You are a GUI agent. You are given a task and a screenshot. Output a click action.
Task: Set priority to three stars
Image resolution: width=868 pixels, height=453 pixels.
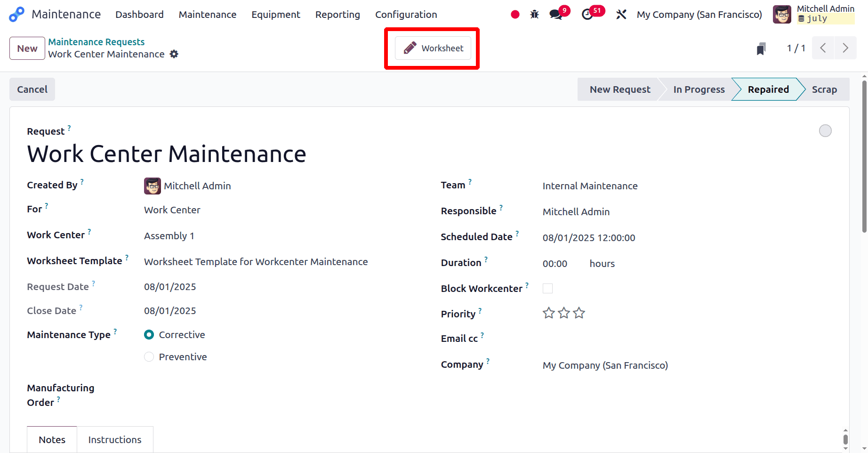pos(579,313)
